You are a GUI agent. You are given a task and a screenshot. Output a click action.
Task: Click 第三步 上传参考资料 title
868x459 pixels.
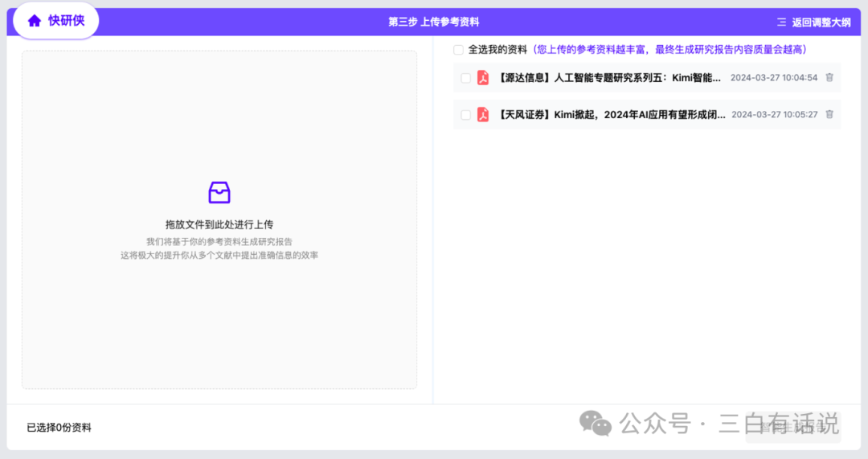433,22
